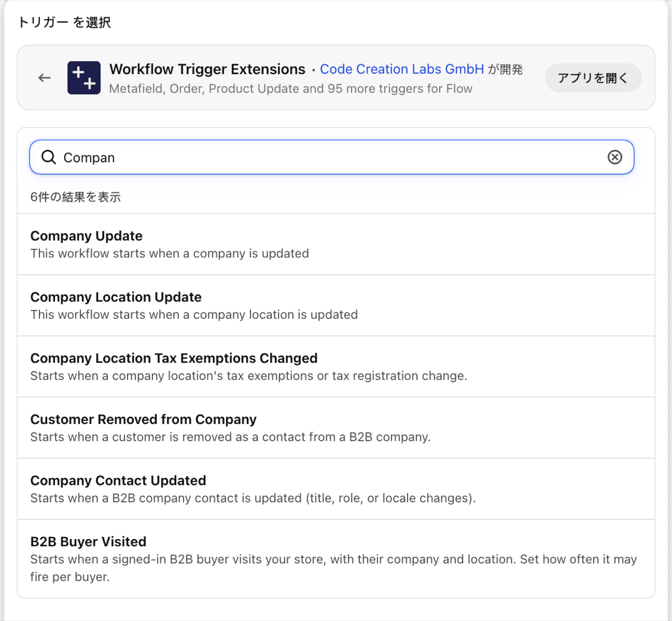Clear the search field with X icon
Image resolution: width=672 pixels, height=621 pixels.
pos(615,157)
